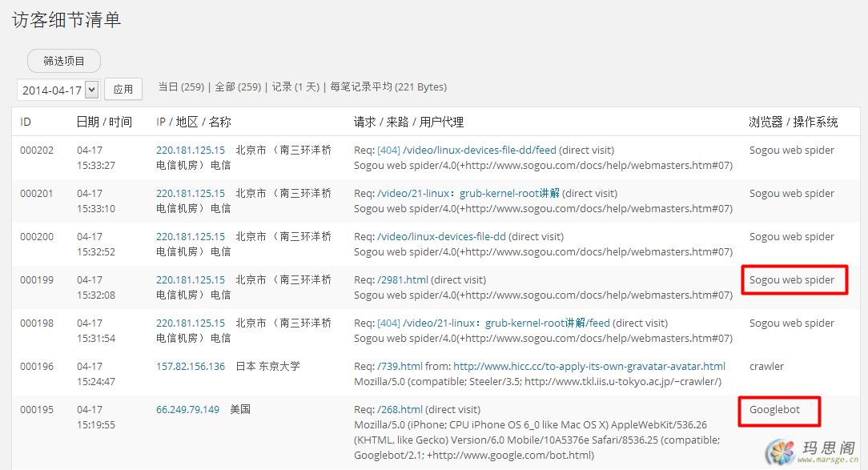Screen dimensions: 868x470
Task: Click the ID column header
Action: [x=26, y=122]
